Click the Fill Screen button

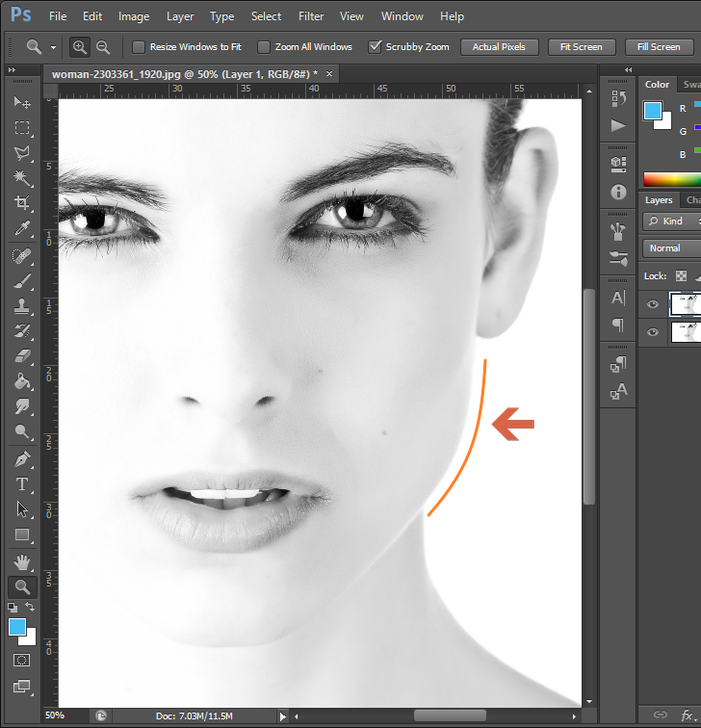click(659, 47)
